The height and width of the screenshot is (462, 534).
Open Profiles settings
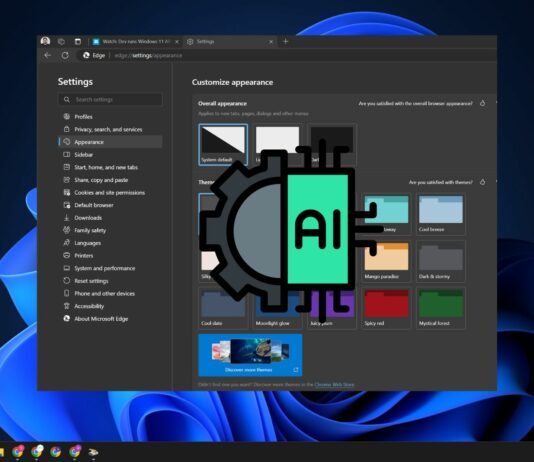110,117
